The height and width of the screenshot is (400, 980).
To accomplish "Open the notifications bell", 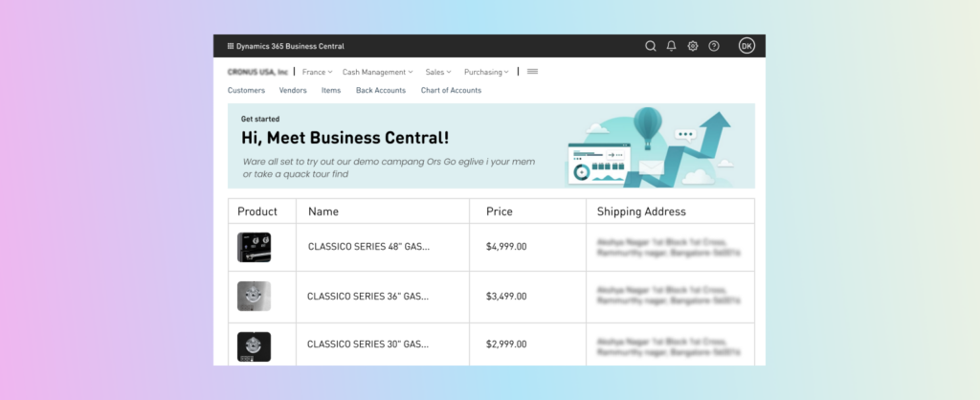I will [x=671, y=46].
